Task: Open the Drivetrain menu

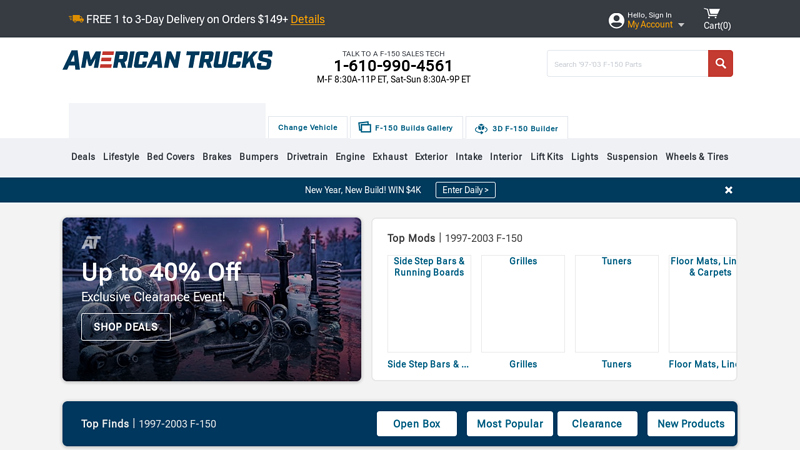Action: tap(307, 157)
